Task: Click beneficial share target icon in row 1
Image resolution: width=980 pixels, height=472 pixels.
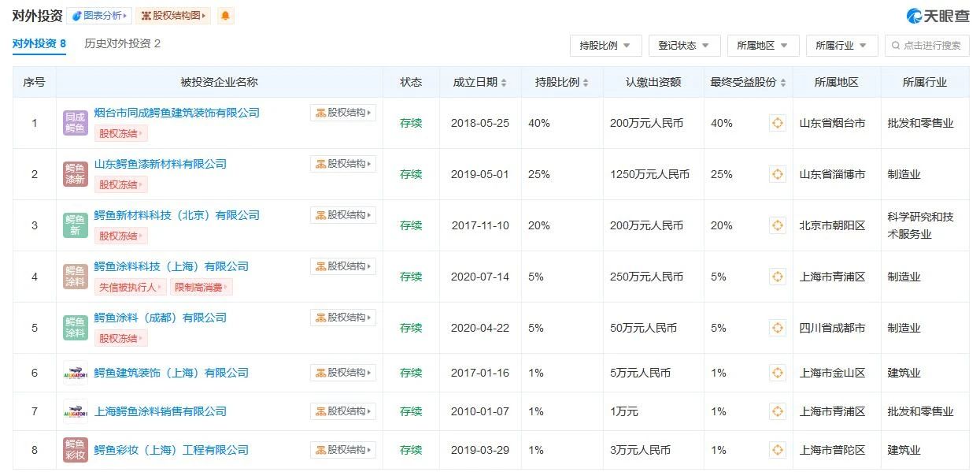Action: [777, 123]
